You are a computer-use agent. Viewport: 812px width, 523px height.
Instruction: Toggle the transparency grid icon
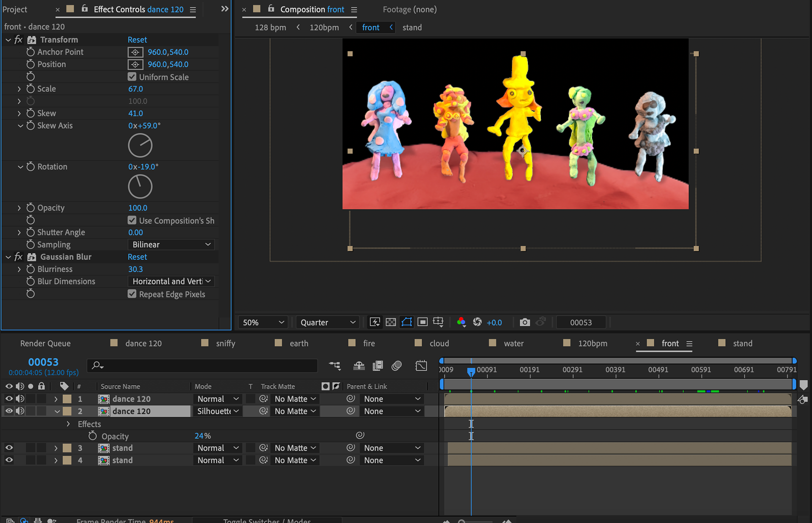pyautogui.click(x=391, y=322)
